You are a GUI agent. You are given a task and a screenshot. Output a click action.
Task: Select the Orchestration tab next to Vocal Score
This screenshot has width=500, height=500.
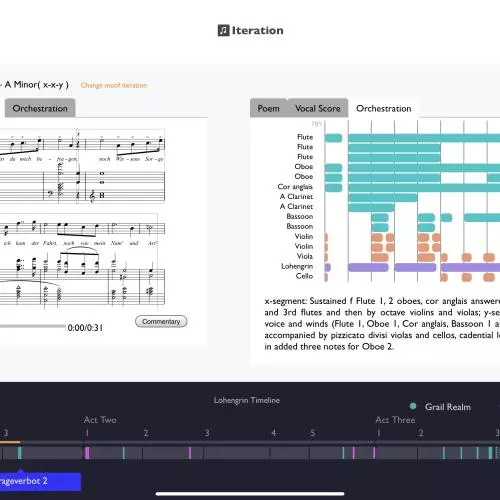coord(384,108)
